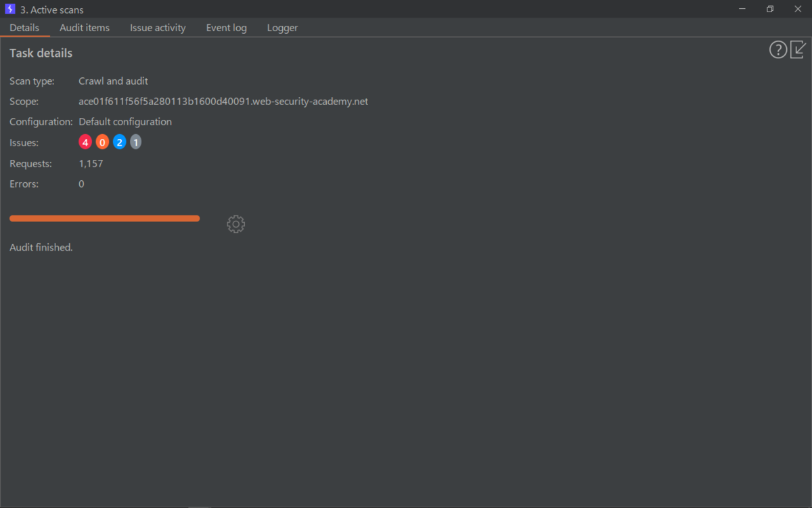Restore down the Active scans window
This screenshot has height=508, width=812.
[770, 9]
